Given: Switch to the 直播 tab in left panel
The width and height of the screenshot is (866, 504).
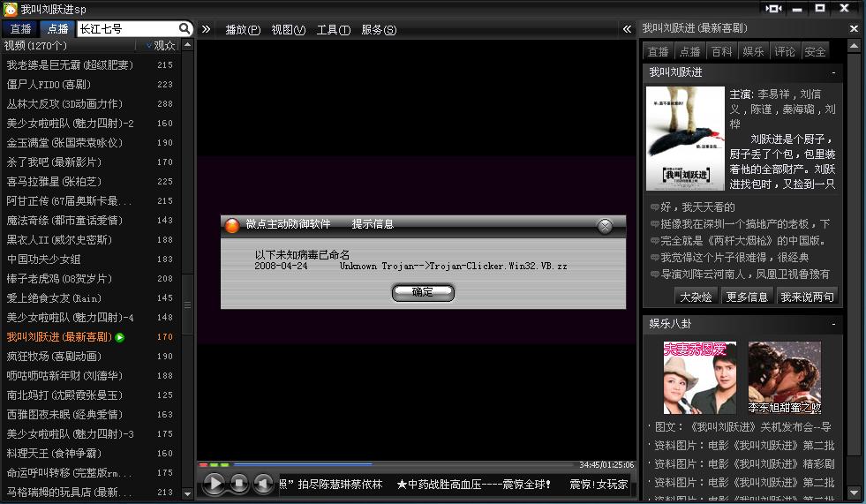Looking at the screenshot, I should [20, 29].
